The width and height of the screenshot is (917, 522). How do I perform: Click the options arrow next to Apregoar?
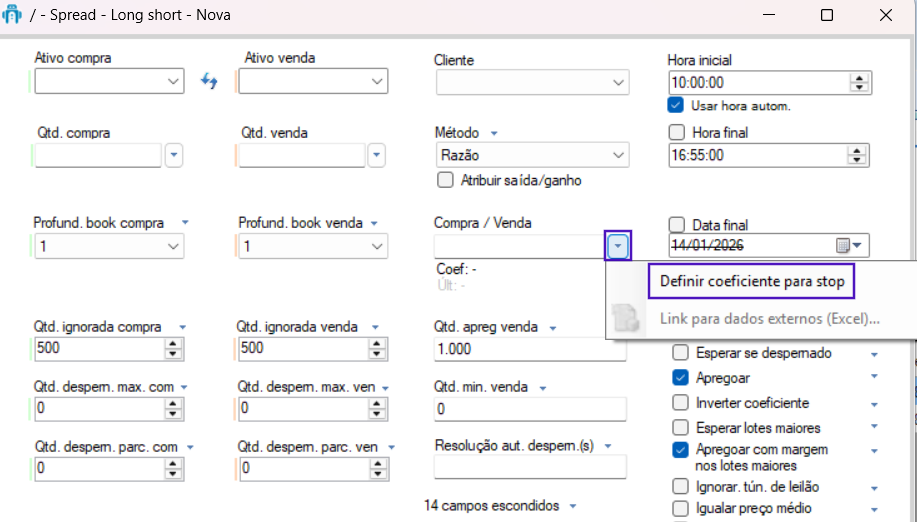pos(874,377)
